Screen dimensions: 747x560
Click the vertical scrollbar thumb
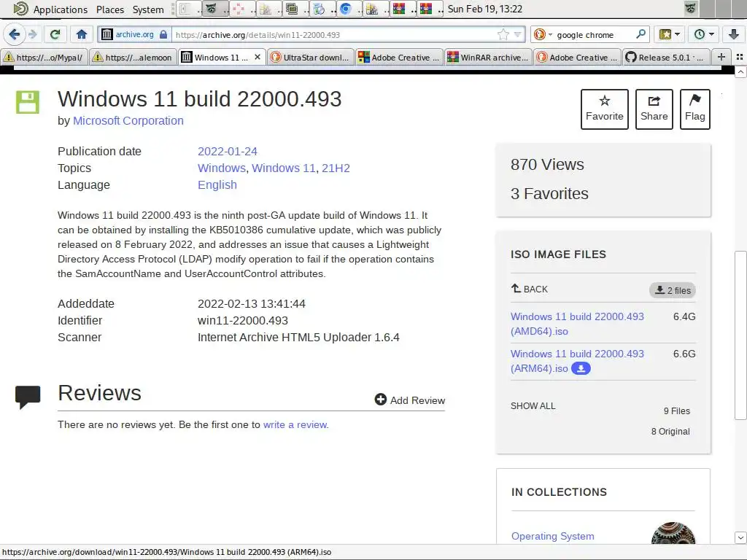click(740, 335)
